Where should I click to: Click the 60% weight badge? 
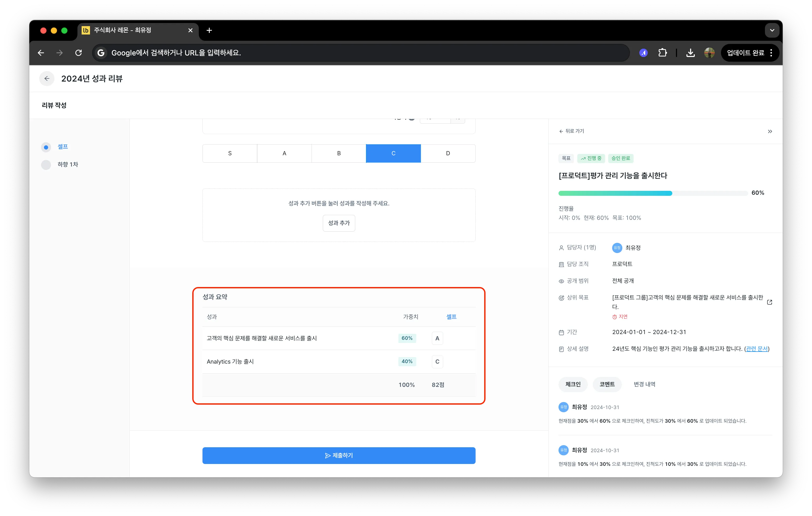click(407, 339)
